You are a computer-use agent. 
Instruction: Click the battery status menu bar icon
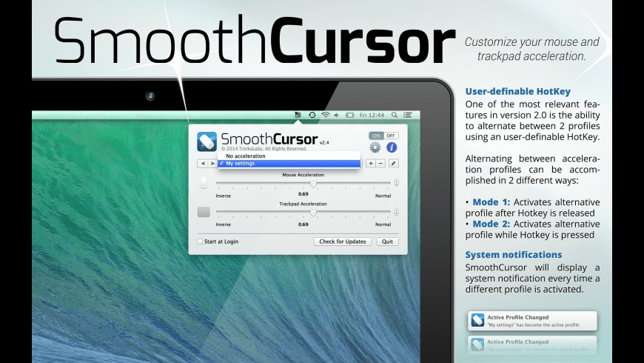pos(350,115)
